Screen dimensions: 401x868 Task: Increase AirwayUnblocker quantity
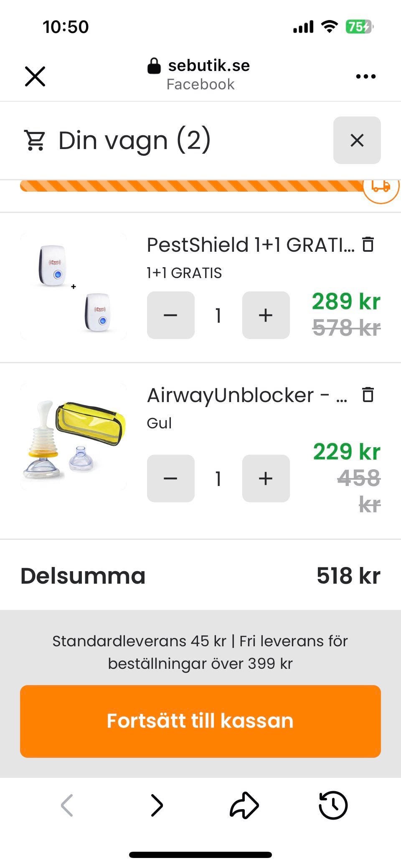tap(266, 478)
